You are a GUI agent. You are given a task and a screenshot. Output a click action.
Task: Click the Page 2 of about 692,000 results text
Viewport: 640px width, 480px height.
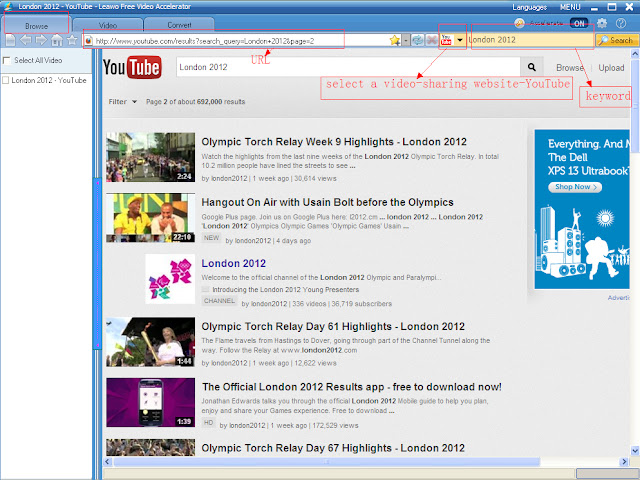[196, 102]
